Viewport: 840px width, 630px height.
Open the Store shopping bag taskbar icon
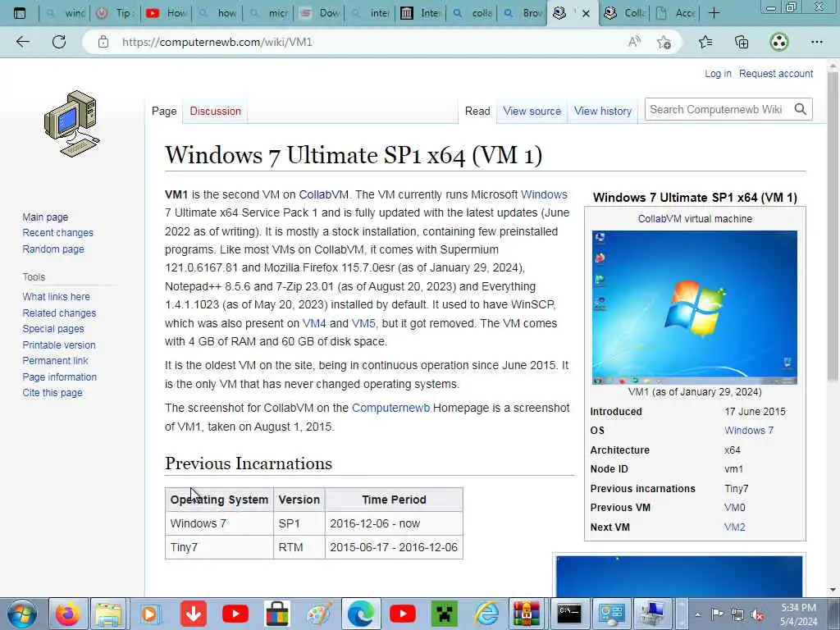coord(277,614)
